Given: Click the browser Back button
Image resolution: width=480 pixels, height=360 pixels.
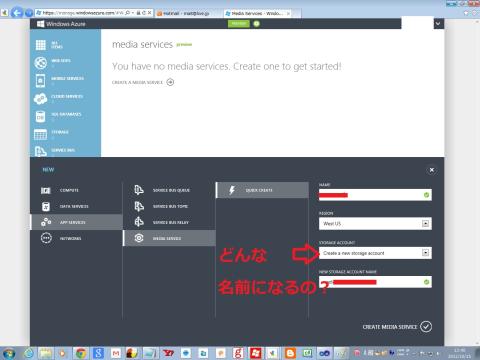Looking at the screenshot, I should click(17, 13).
